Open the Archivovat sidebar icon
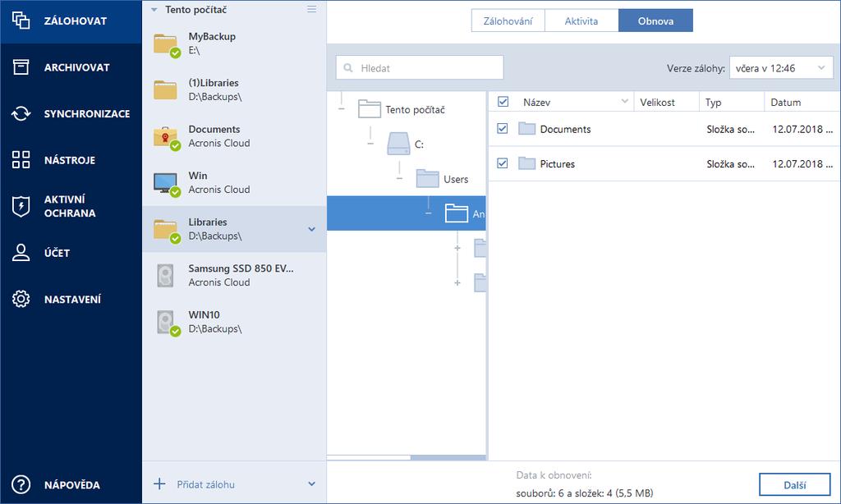Screen dimensions: 841x504 point(21,67)
